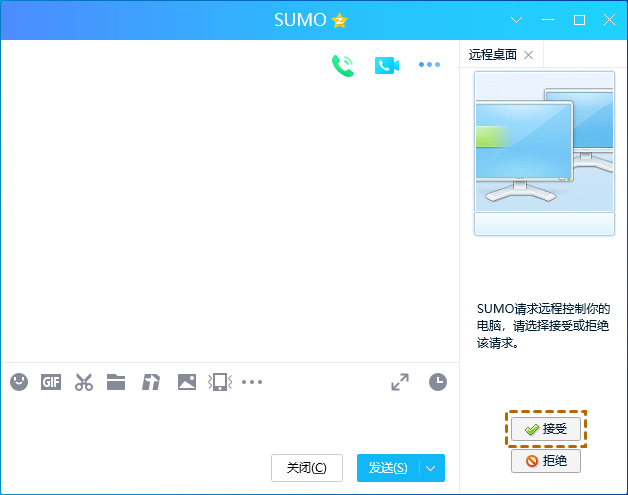Start a video call with SUMO
628x495 pixels.
coord(387,65)
